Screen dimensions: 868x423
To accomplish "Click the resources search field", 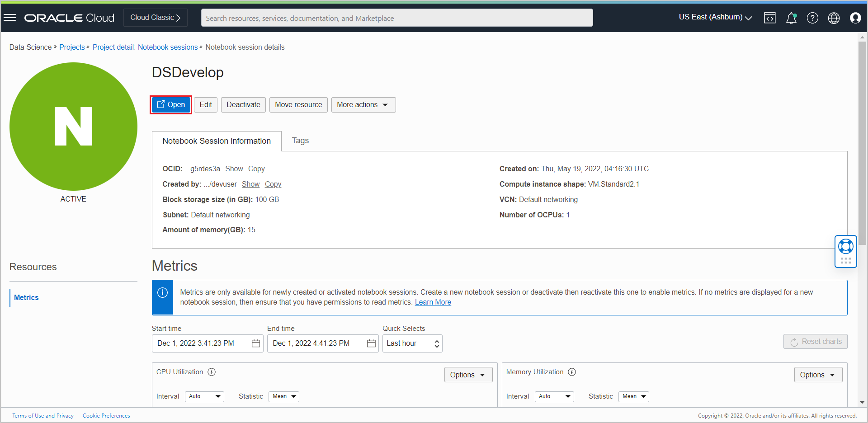I will coord(397,18).
